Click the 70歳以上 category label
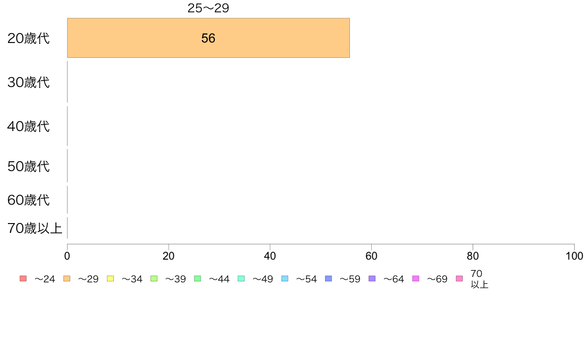Screen dimensions: 588x364 click(x=35, y=228)
